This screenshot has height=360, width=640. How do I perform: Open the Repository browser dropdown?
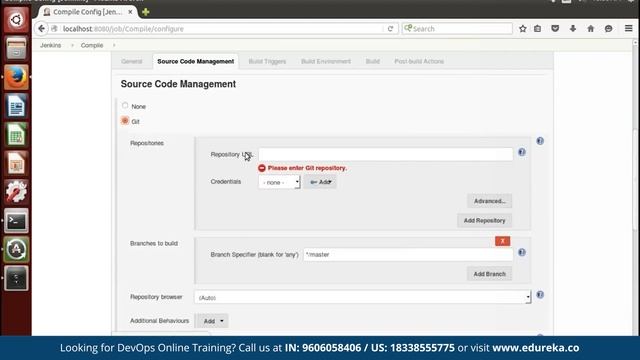coord(362,297)
